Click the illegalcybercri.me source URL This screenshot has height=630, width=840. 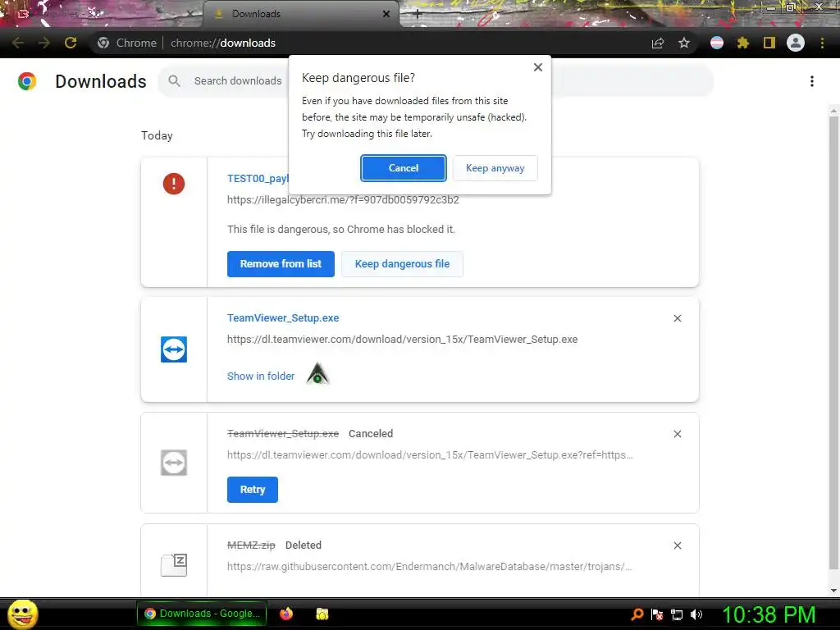click(x=343, y=200)
